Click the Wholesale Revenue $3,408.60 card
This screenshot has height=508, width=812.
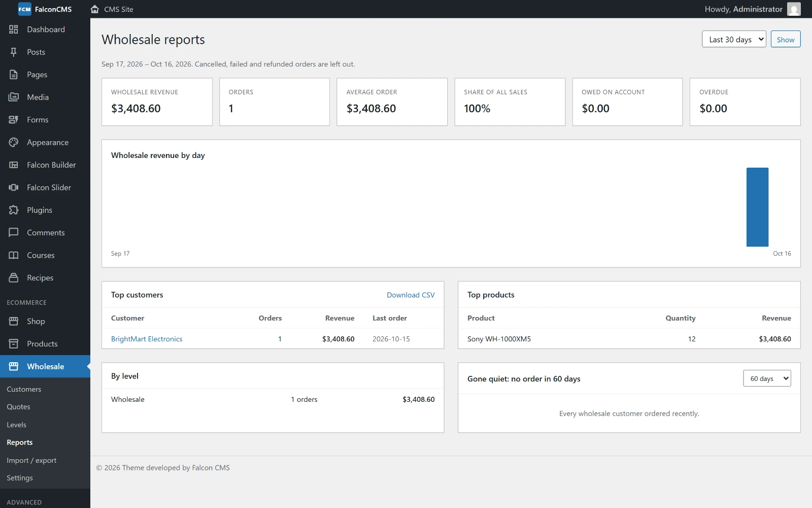point(157,102)
